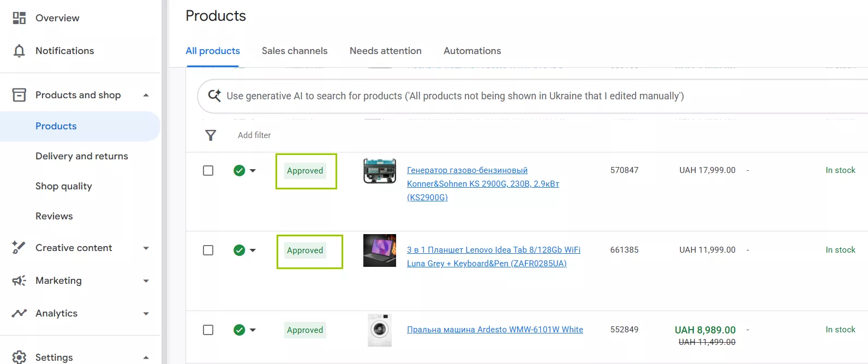Image resolution: width=868 pixels, height=364 pixels.
Task: Open Пральна машина Ardesto WMW-6101W link
Action: point(495,330)
